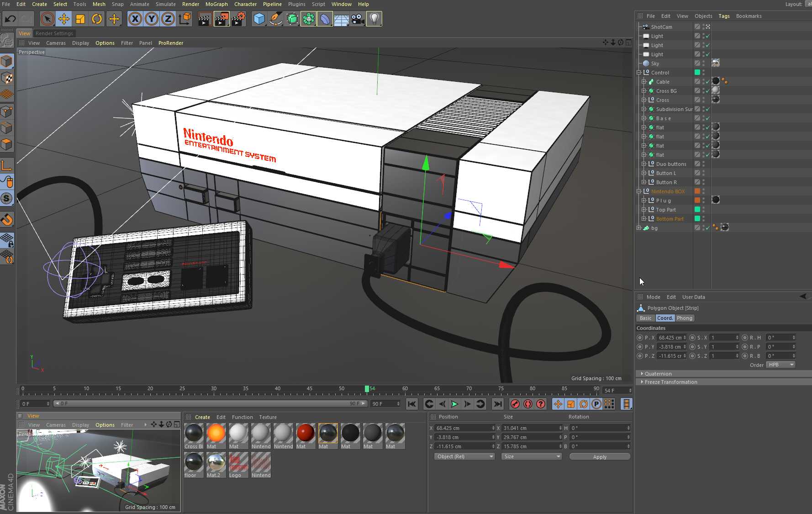Click current frame marker at 54
This screenshot has height=514, width=812.
coord(367,389)
